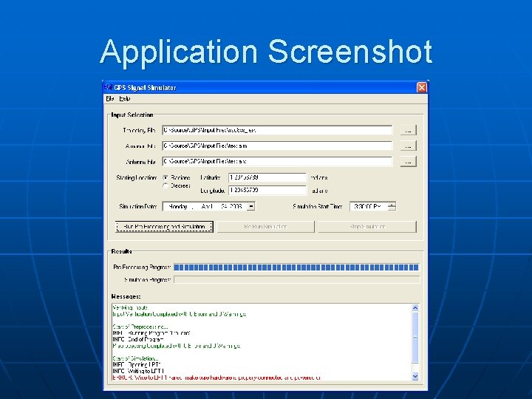
Task: Click the 'INFO: Running Program' message line
Action: coord(151,333)
